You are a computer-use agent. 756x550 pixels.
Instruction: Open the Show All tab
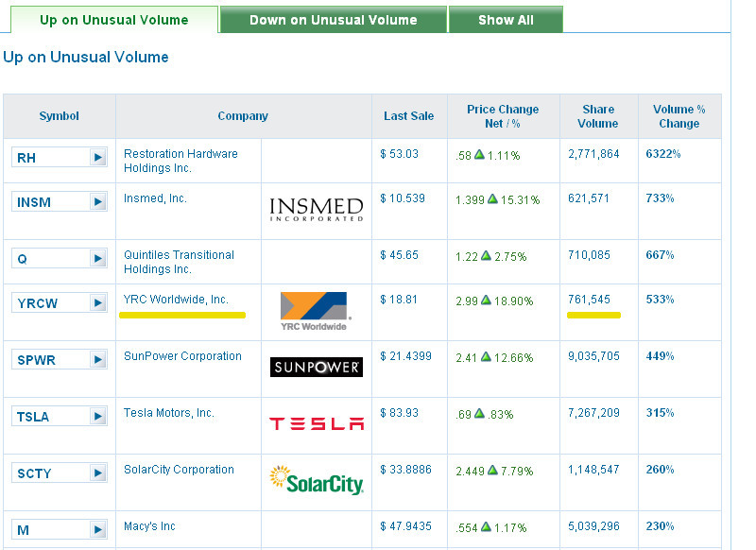pyautogui.click(x=506, y=20)
